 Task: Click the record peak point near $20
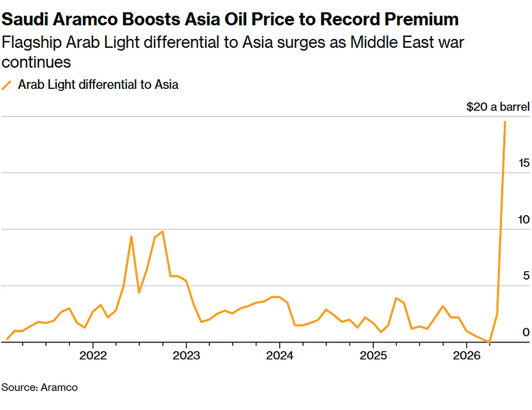coord(505,122)
